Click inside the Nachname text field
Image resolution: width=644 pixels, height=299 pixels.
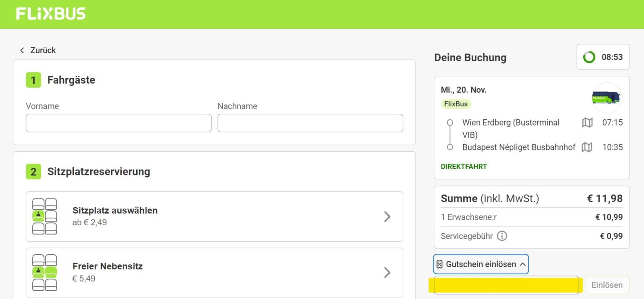coord(310,123)
